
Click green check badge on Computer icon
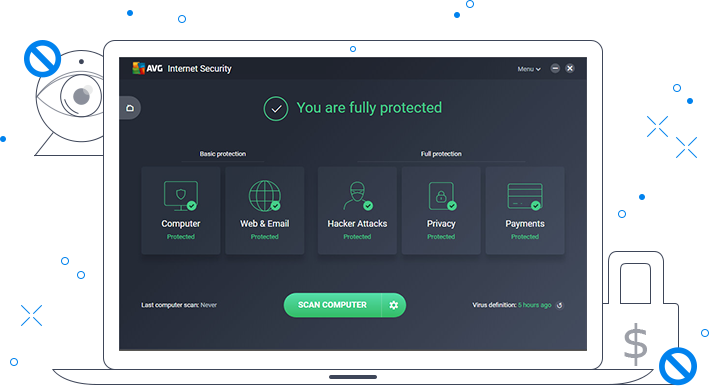[192, 206]
